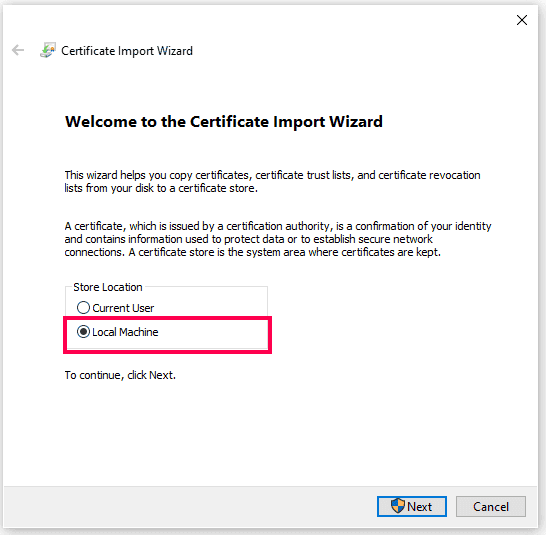Click 'certificate store is the system area' sentence
546x535 pixels.
click(284, 252)
